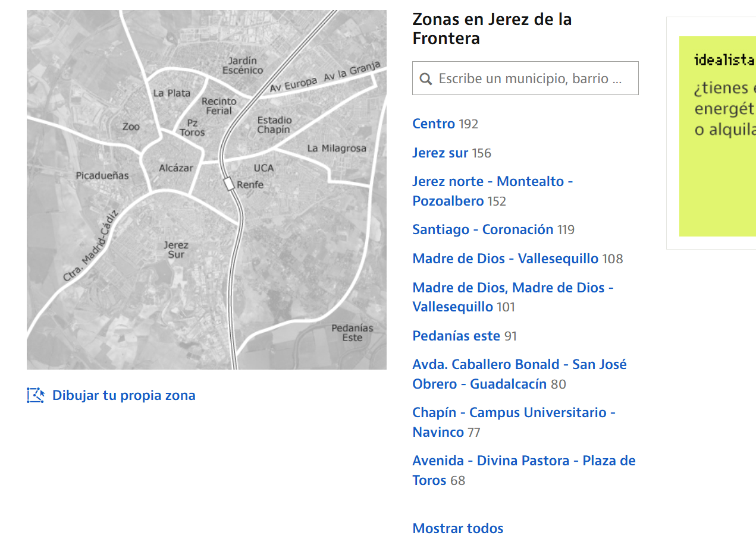Type in the municipio search field
Screen dimensions: 756x539
click(529, 78)
